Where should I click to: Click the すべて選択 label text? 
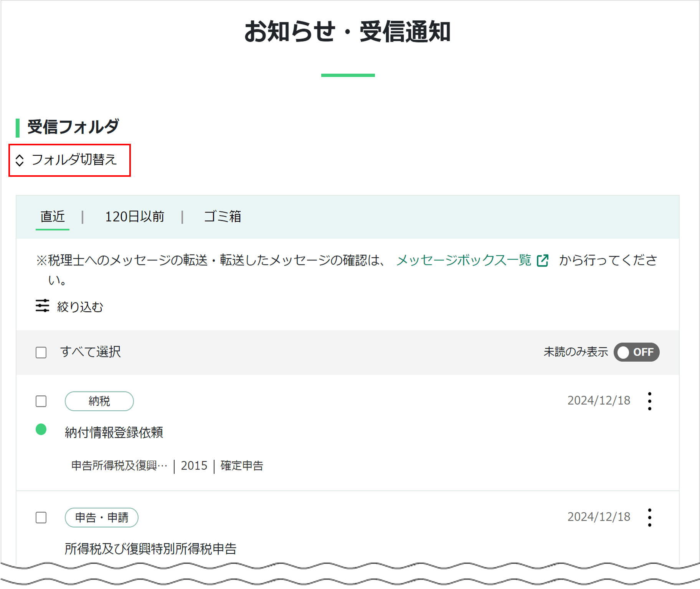pos(91,352)
